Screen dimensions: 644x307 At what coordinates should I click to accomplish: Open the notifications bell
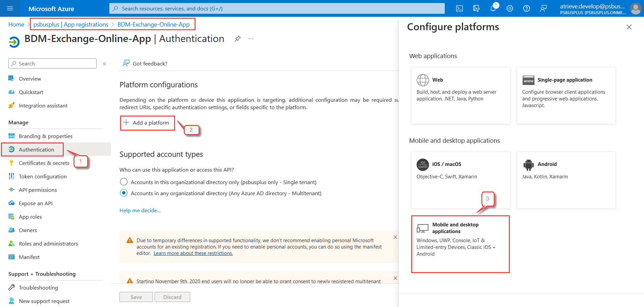click(493, 8)
